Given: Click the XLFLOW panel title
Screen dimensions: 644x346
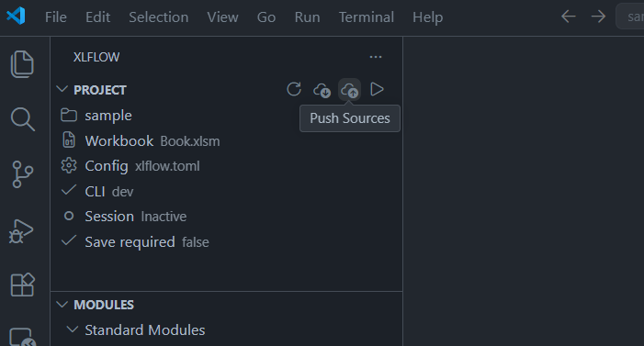Looking at the screenshot, I should click(x=96, y=57).
